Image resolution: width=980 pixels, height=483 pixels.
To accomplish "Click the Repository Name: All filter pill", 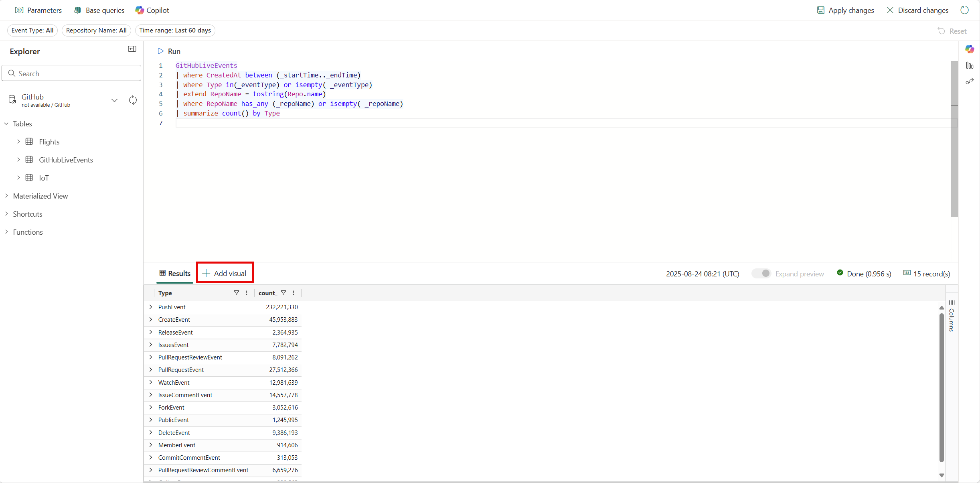I will click(x=96, y=30).
